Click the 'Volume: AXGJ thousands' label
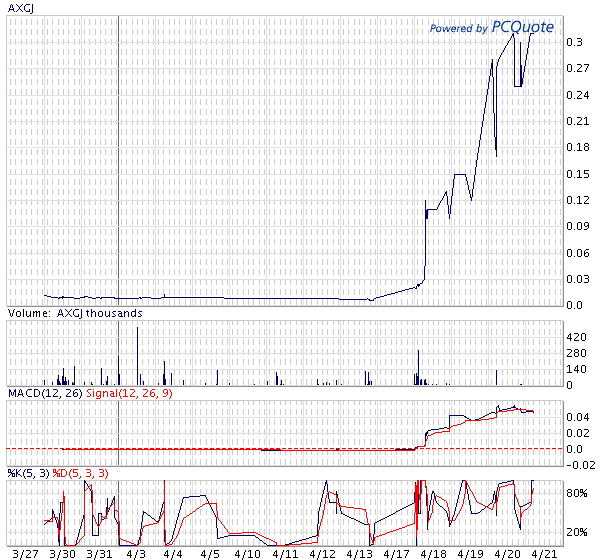The height and width of the screenshot is (560, 600). point(75,313)
